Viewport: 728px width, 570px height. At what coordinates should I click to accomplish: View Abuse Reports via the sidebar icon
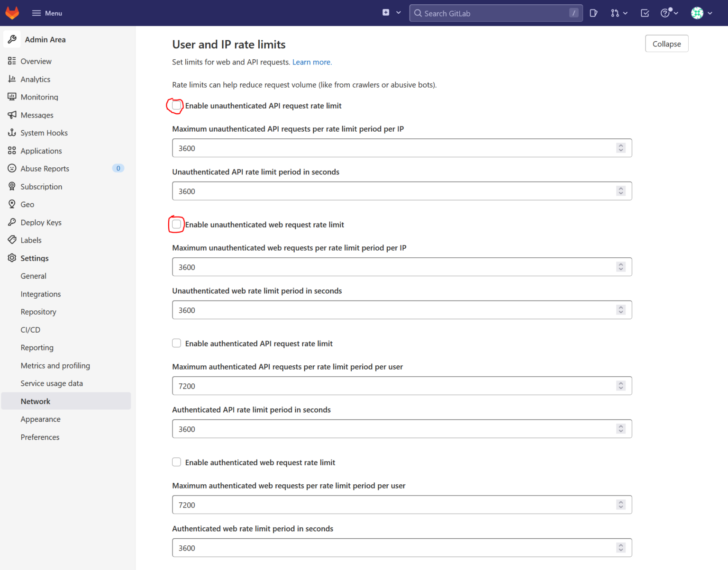click(x=12, y=168)
